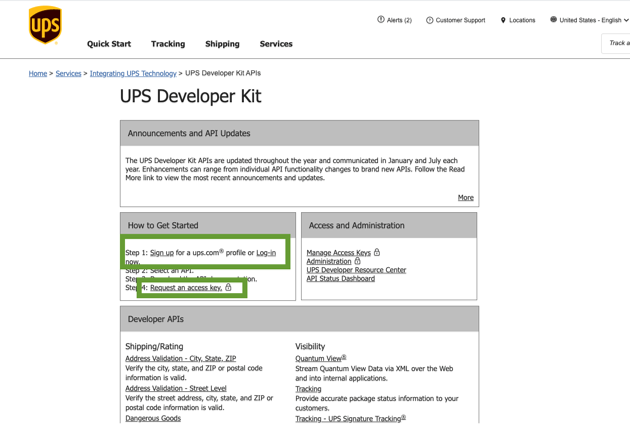Click the Track a package field
Viewport: 630px width, 424px height.
(x=617, y=43)
